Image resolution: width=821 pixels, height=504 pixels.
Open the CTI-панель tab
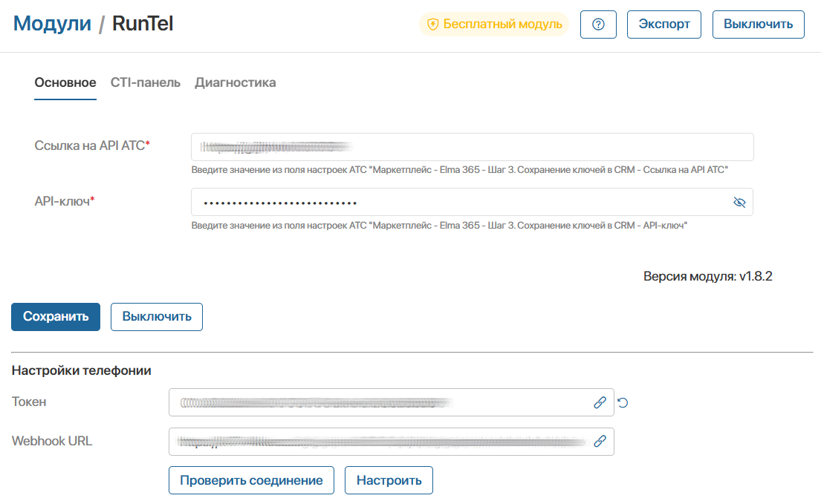tap(145, 82)
